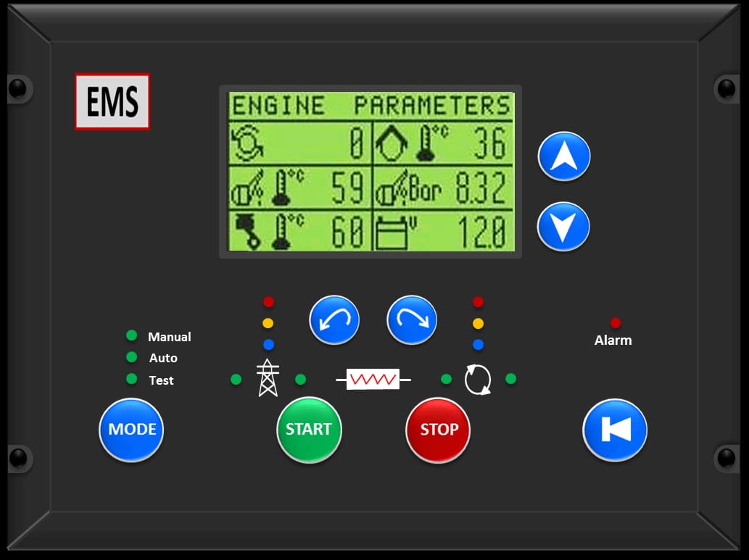Click the EMS logo badge

pos(112,101)
